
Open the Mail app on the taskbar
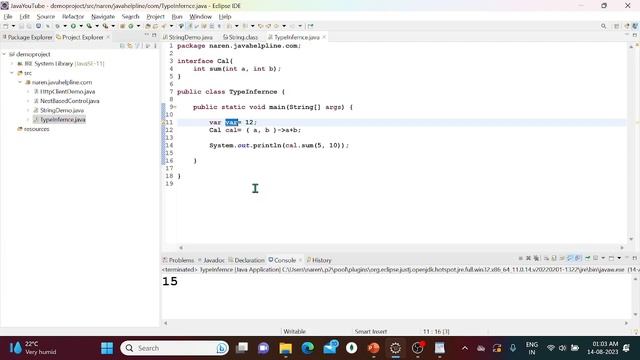330,348
